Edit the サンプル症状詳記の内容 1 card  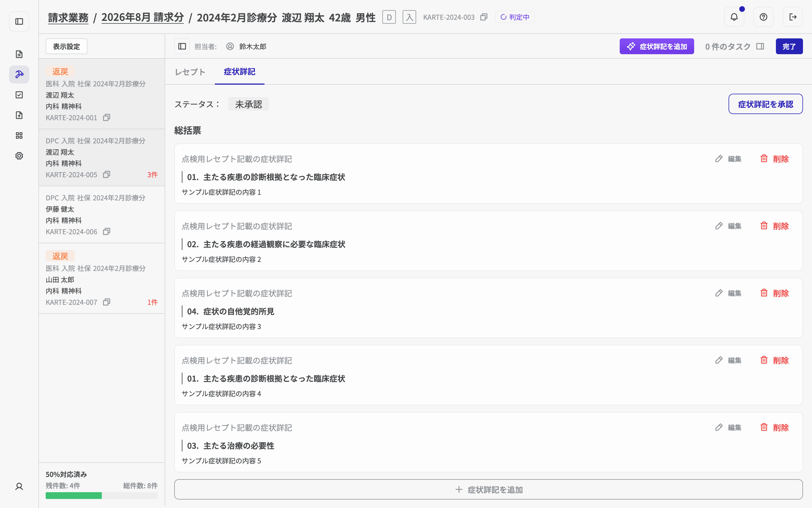click(x=728, y=159)
